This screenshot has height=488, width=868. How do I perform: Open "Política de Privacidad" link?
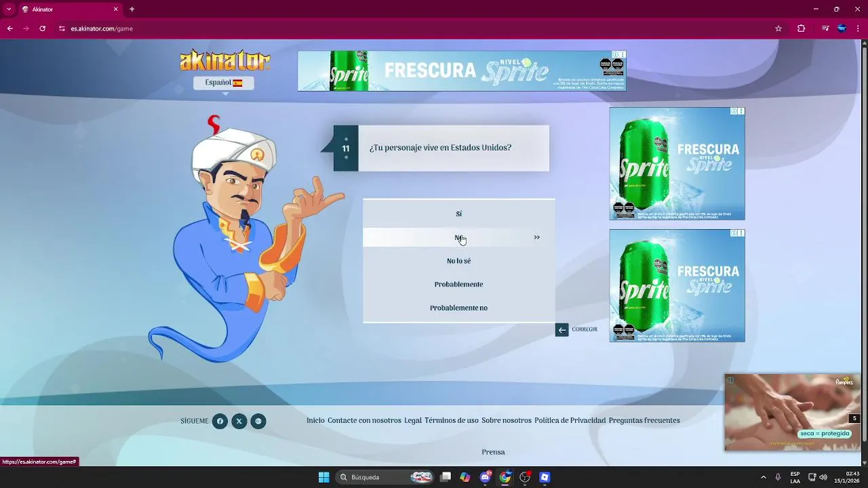(x=570, y=420)
